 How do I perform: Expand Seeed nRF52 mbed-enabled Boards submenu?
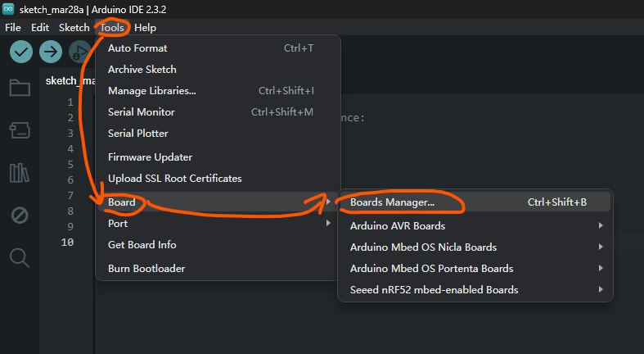[x=475, y=289]
